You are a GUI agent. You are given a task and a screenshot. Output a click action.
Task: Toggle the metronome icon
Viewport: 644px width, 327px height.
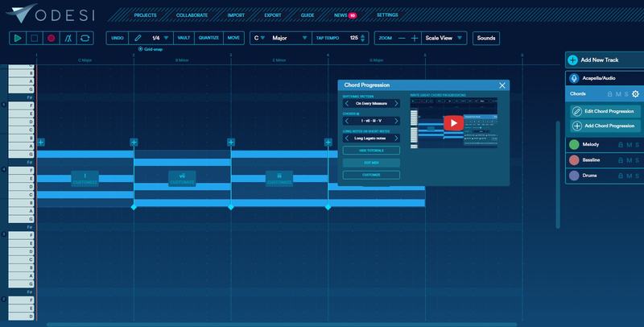point(68,38)
